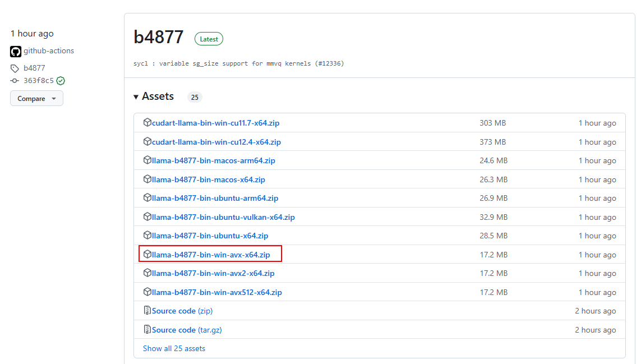Click "1 hour ago" in cudart cu11.7 row
Viewport: 641px width, 364px height.
(x=597, y=123)
